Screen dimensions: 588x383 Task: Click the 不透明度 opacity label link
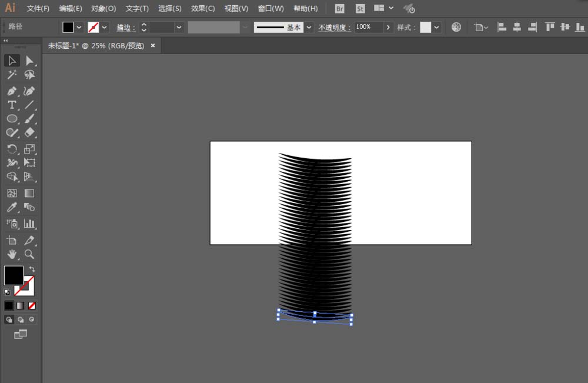[x=335, y=28]
